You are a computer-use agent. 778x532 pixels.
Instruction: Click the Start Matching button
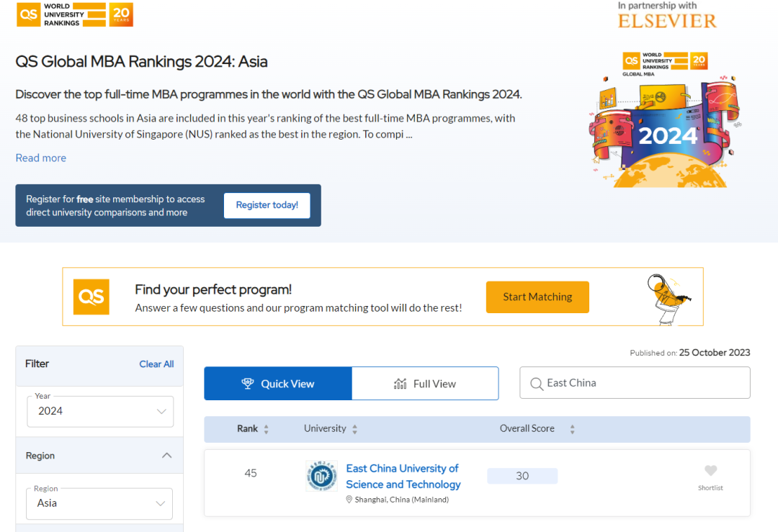pyautogui.click(x=537, y=297)
